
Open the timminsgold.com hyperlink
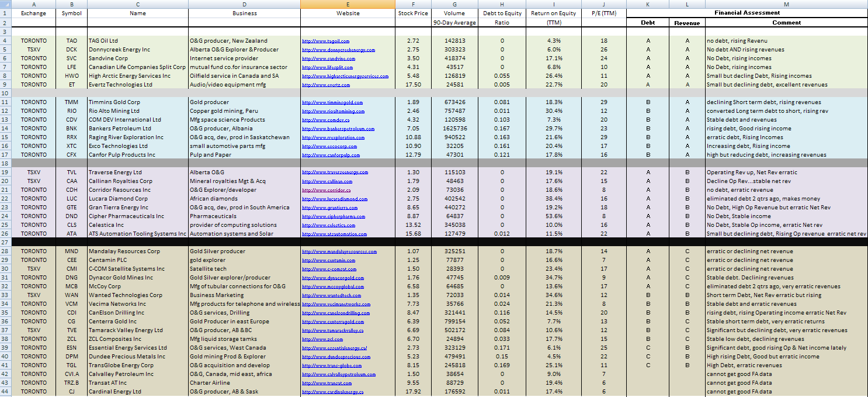332,102
